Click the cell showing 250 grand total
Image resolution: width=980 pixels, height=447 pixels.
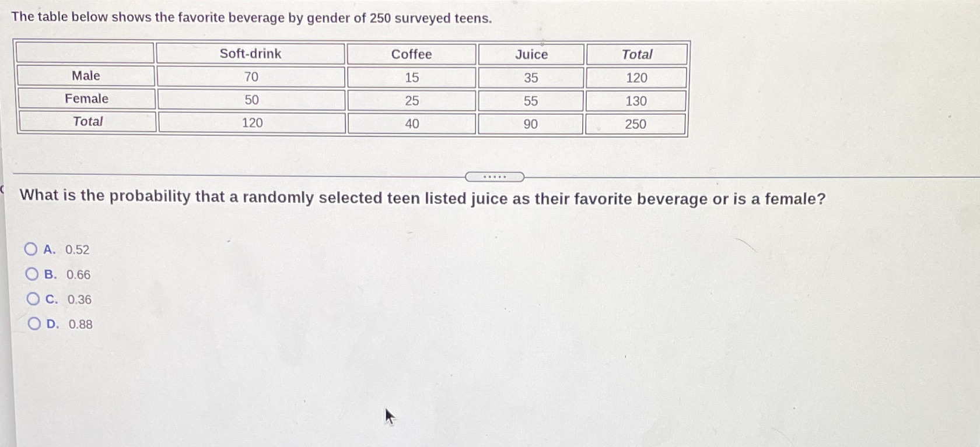pyautogui.click(x=638, y=124)
